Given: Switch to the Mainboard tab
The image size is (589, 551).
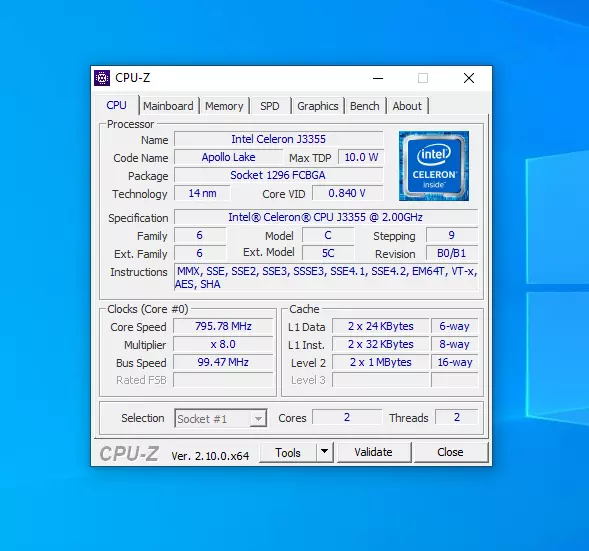Looking at the screenshot, I should coord(168,106).
